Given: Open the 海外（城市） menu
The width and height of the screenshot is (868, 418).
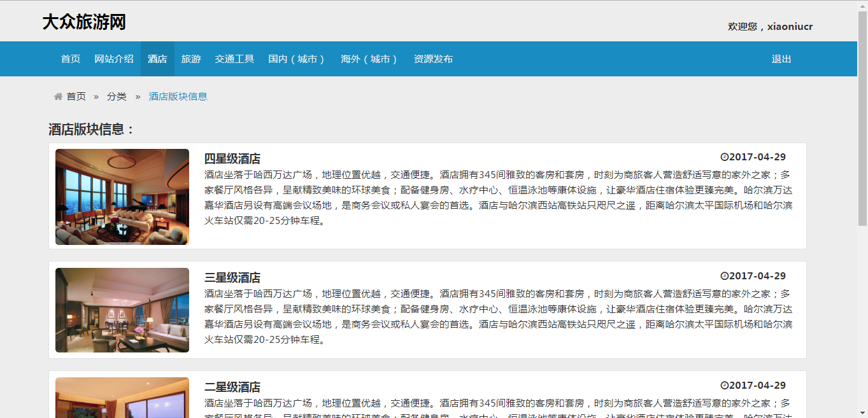Looking at the screenshot, I should tap(370, 59).
